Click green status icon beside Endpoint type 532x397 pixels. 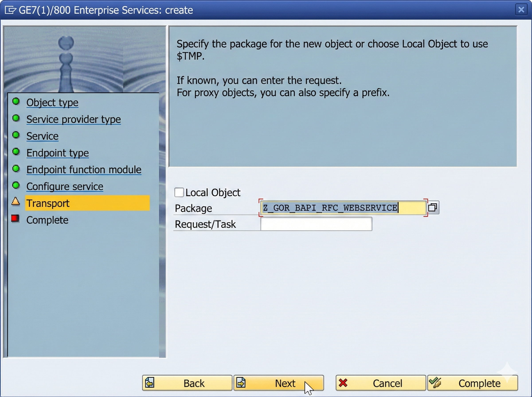pos(16,152)
